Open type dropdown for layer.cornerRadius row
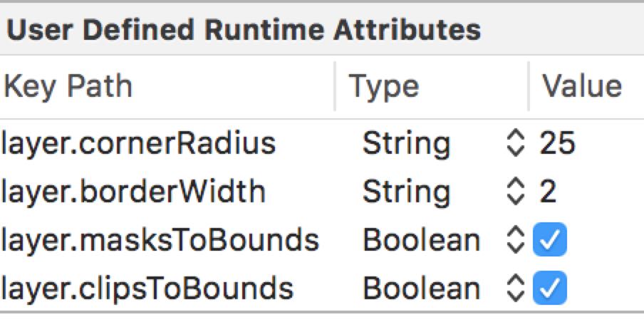Viewport: 644px width, 322px height. tap(514, 144)
